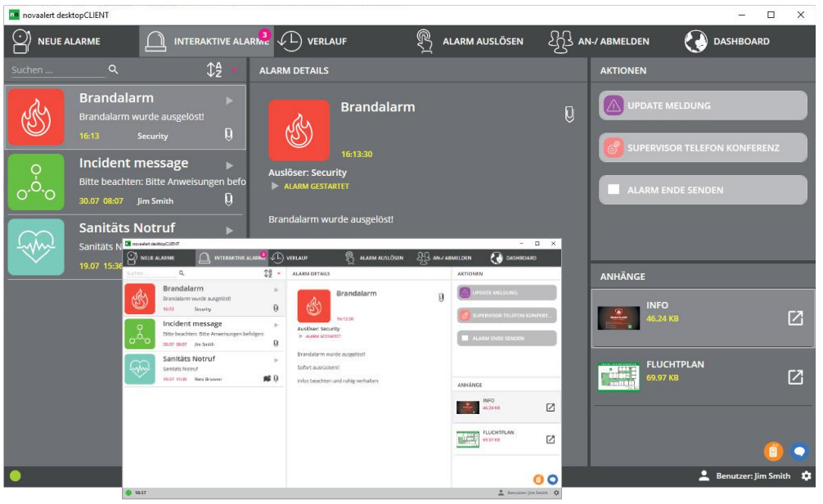Open the Dashboard tab in dark window

pos(728,41)
